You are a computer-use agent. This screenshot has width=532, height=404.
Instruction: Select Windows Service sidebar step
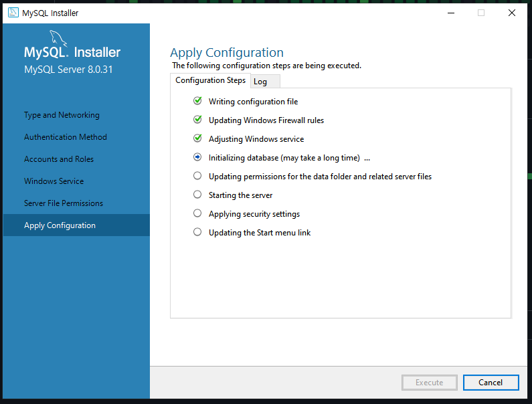coord(54,181)
